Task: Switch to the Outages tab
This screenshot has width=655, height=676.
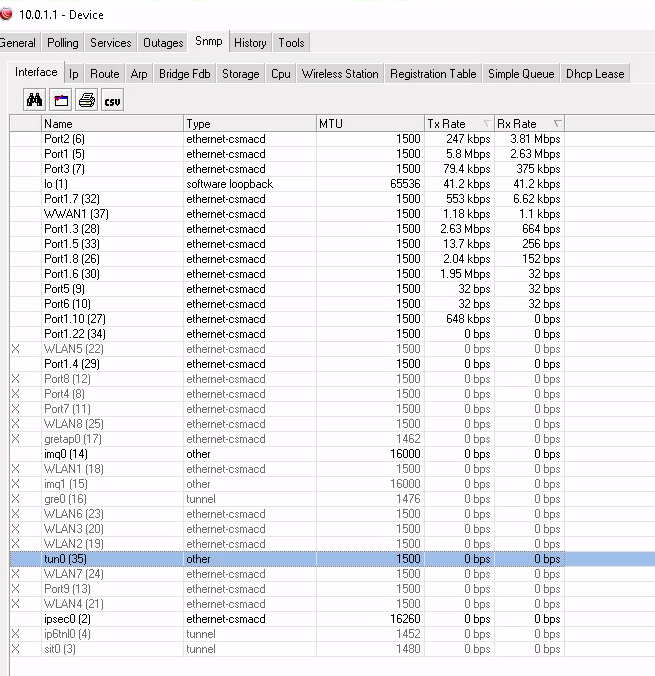Action: pyautogui.click(x=163, y=43)
